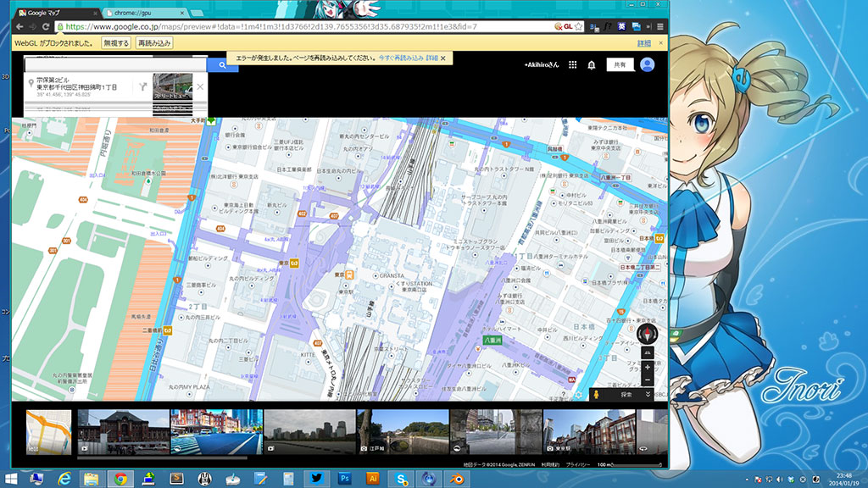This screenshot has width=868, height=488.
Task: Open the user account avatar menu
Action: pyautogui.click(x=648, y=64)
